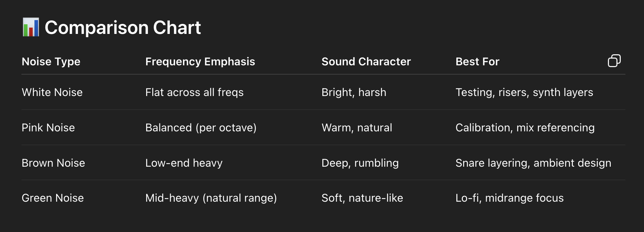This screenshot has width=644, height=232.
Task: Select the White Noise cell
Action: [x=52, y=92]
